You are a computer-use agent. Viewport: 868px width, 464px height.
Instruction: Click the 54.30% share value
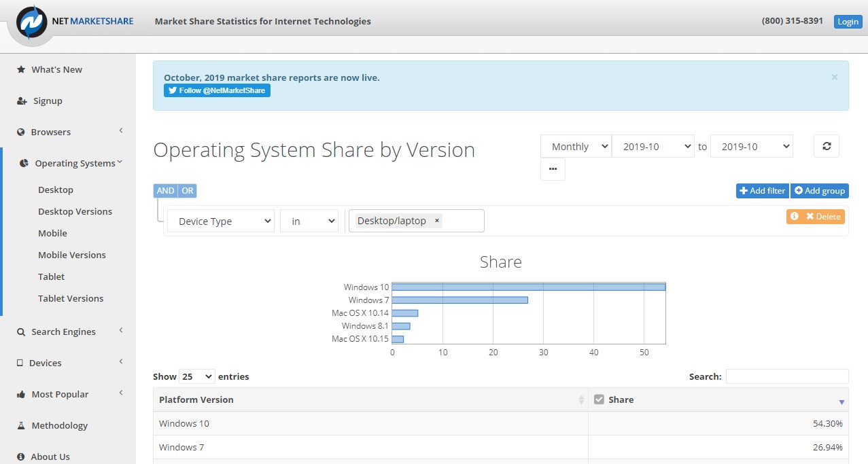828,423
